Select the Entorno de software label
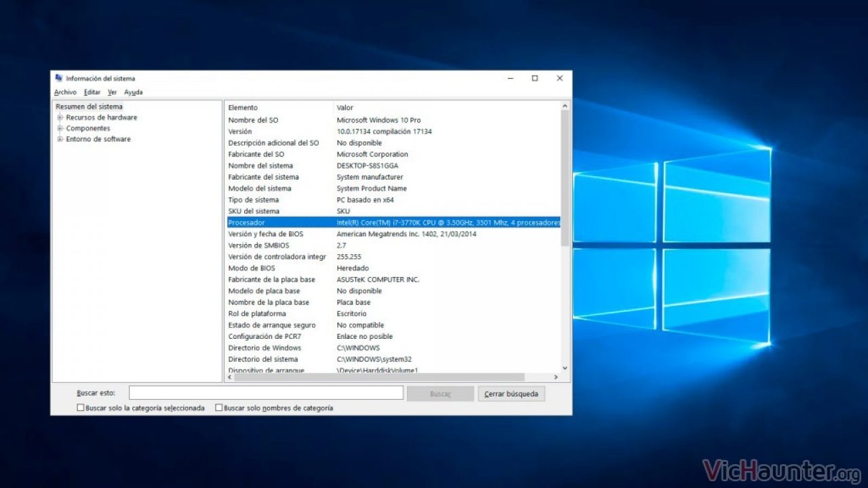 tap(98, 139)
